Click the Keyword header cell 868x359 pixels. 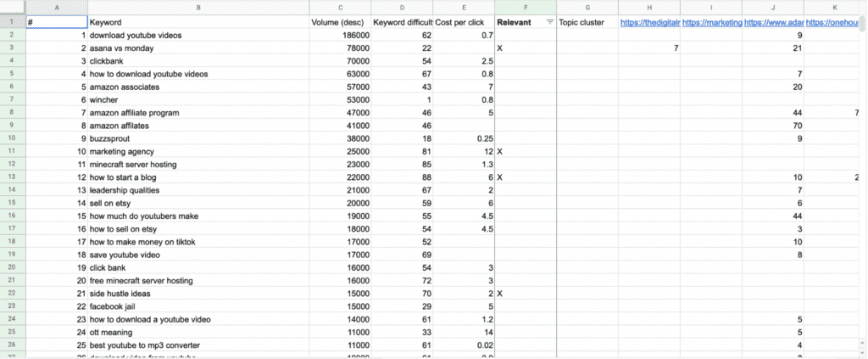[x=198, y=22]
